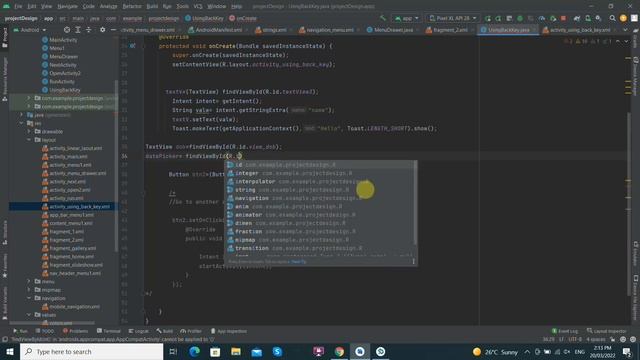This screenshot has height=360, width=640.
Task: Click the Collapse All icon in Project panel
Action: point(89,30)
